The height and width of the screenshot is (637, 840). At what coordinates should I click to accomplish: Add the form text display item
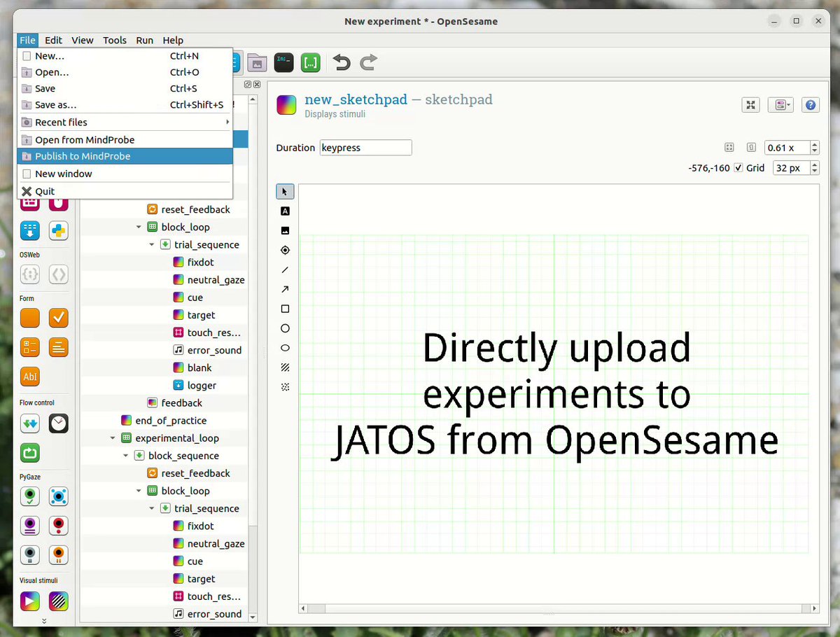[x=59, y=346]
